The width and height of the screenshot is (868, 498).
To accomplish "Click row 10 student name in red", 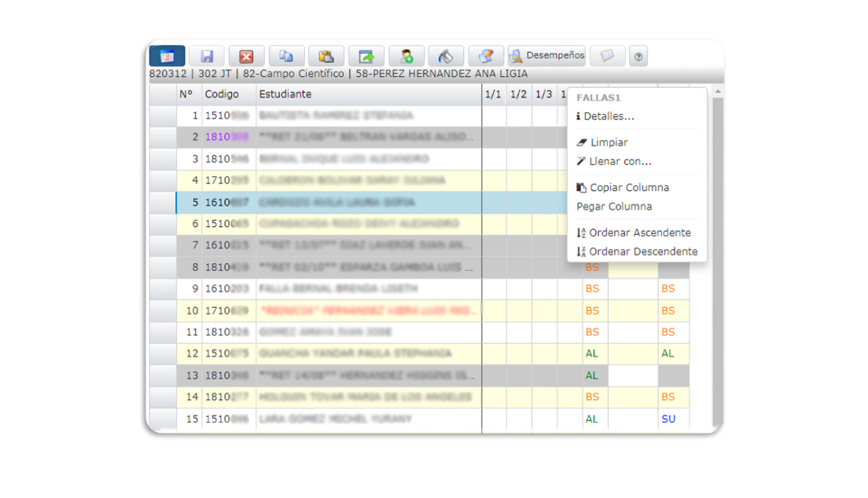I will [369, 311].
